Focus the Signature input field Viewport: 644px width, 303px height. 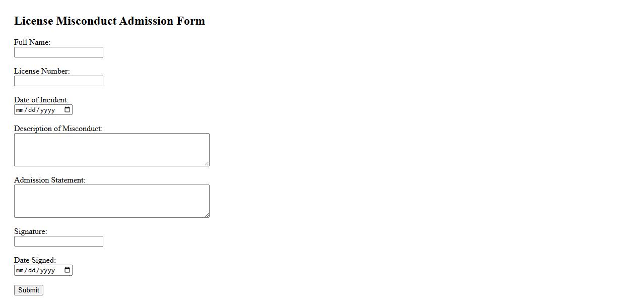click(58, 241)
